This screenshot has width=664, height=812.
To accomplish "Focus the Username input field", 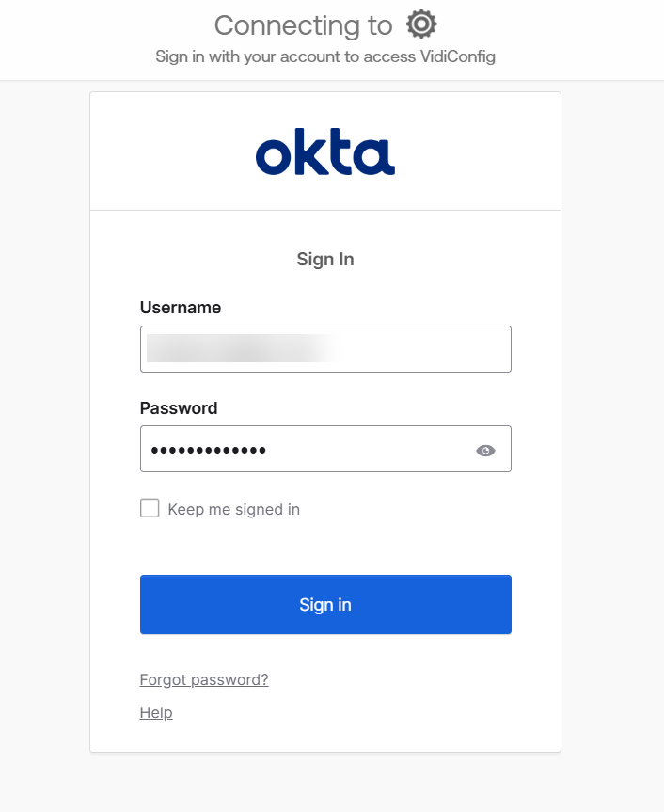I will 324,349.
